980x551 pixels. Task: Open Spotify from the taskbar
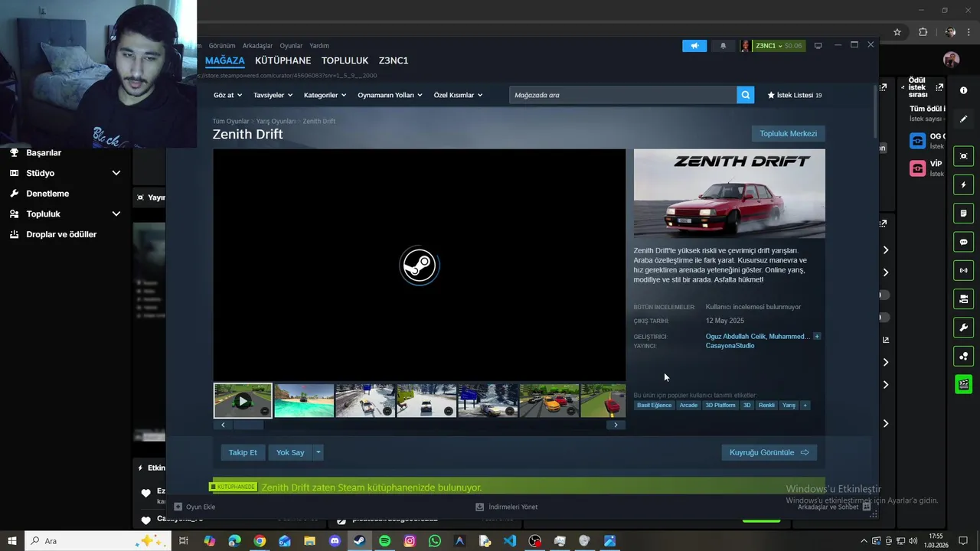[x=384, y=541]
